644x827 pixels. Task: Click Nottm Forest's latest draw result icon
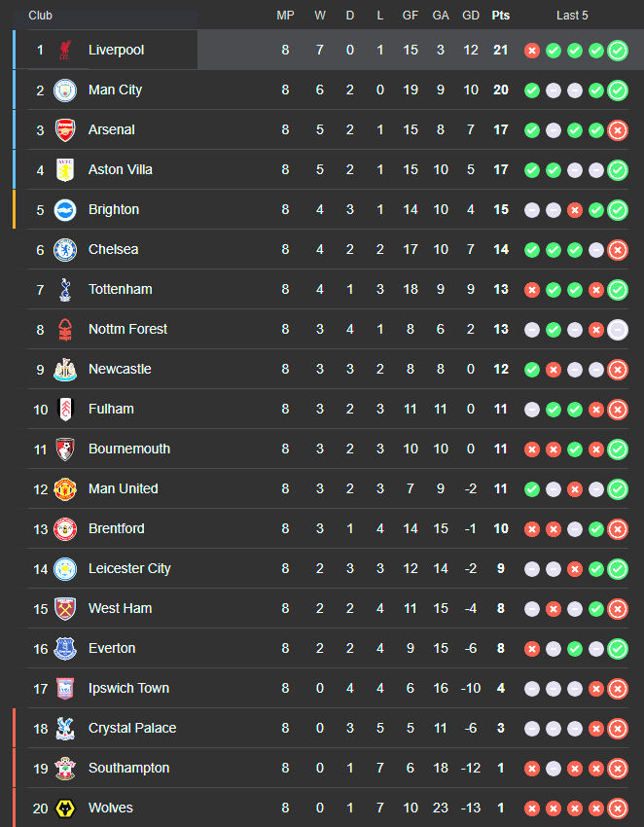pyautogui.click(x=618, y=330)
